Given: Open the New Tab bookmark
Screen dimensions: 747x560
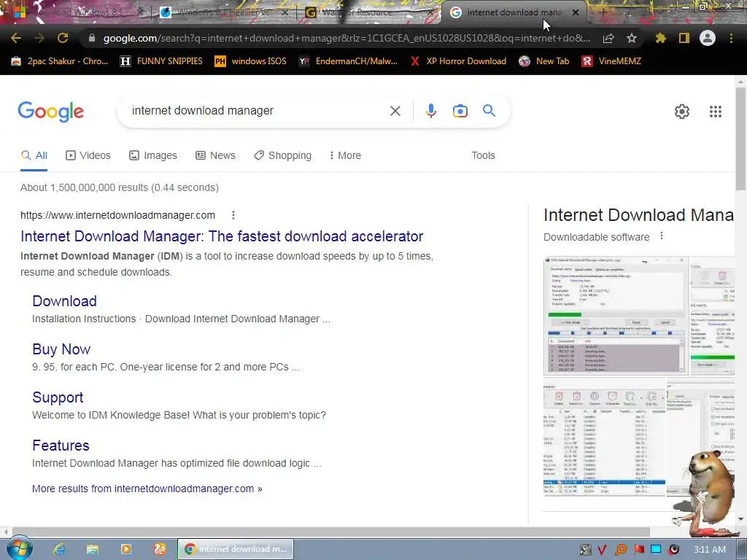Looking at the screenshot, I should coord(544,61).
